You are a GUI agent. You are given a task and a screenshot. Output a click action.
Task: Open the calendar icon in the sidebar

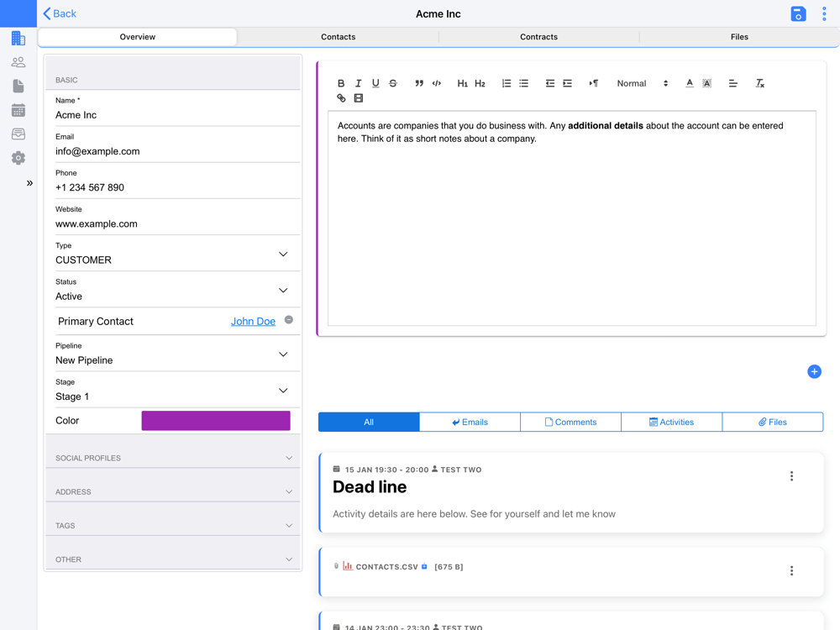coord(18,110)
